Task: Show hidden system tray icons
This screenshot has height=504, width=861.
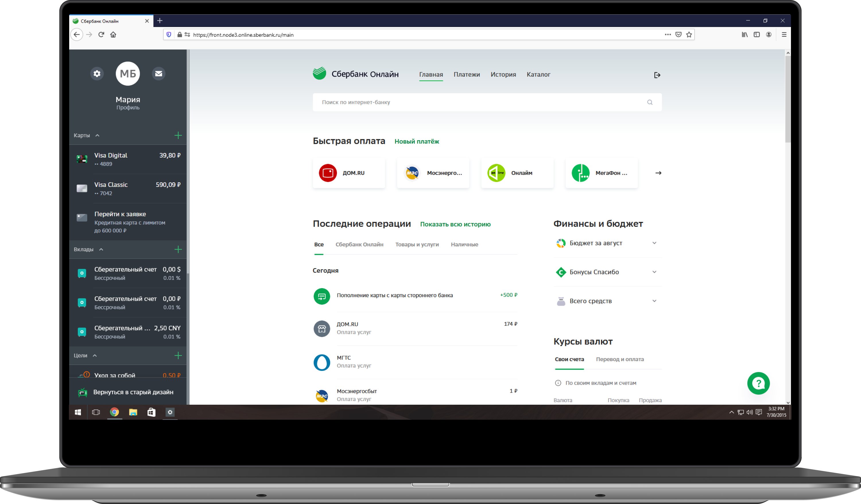Action: tap(731, 412)
